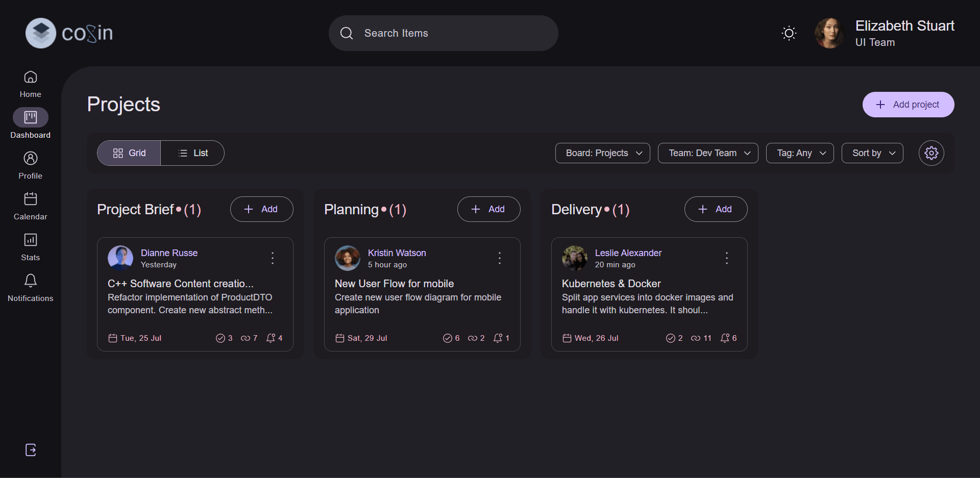This screenshot has width=980, height=478.
Task: Switch to List view
Action: tap(193, 153)
